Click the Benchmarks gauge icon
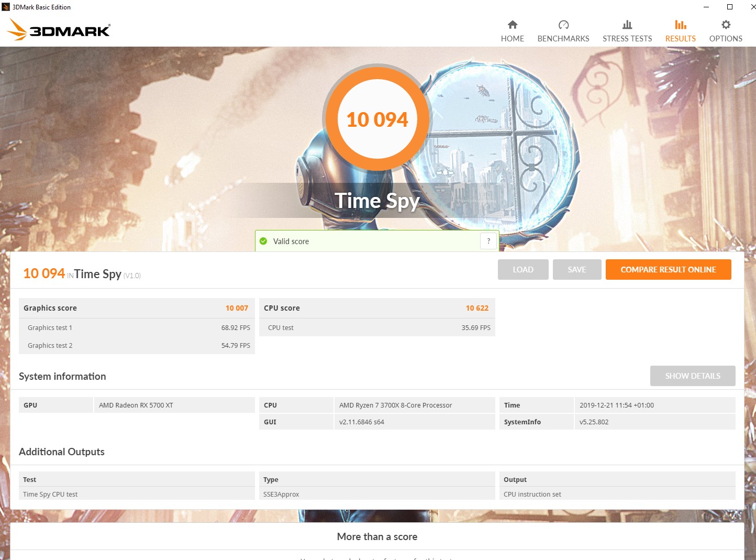This screenshot has height=560, width=756. [563, 25]
